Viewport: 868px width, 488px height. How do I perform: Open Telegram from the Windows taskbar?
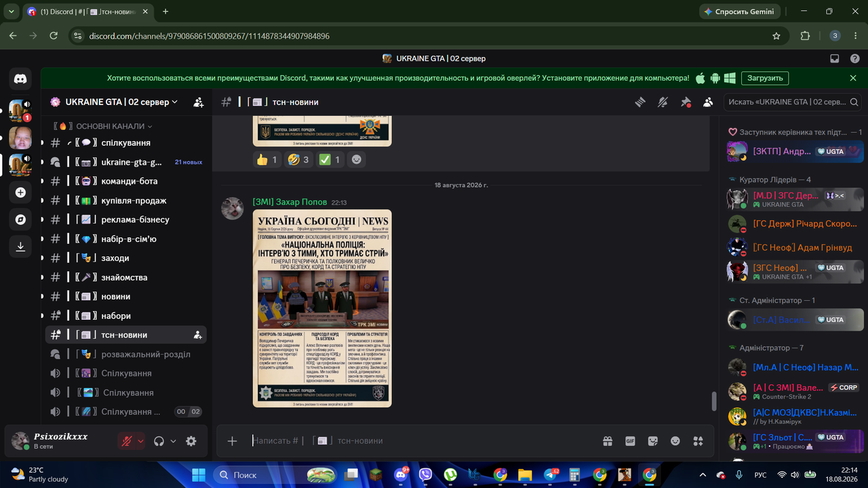coord(551,474)
